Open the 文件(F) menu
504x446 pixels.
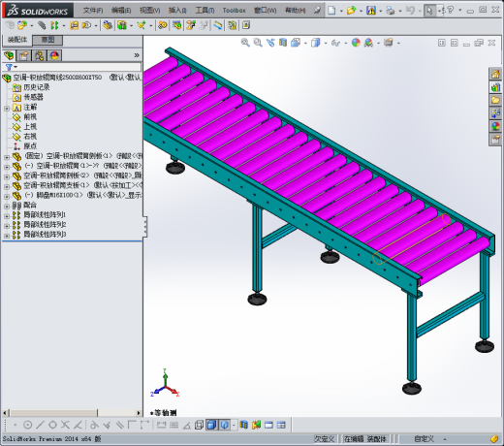pos(93,11)
